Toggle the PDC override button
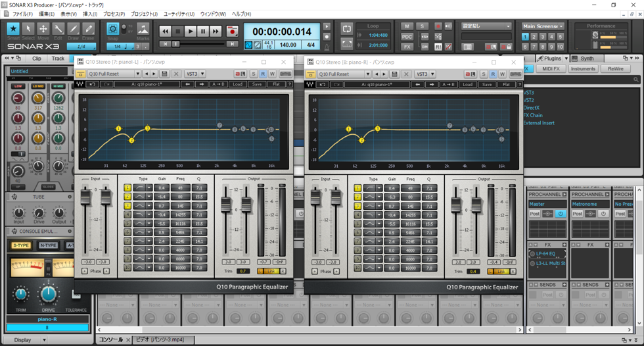Viewport: 644px width, 346px height. [407, 37]
